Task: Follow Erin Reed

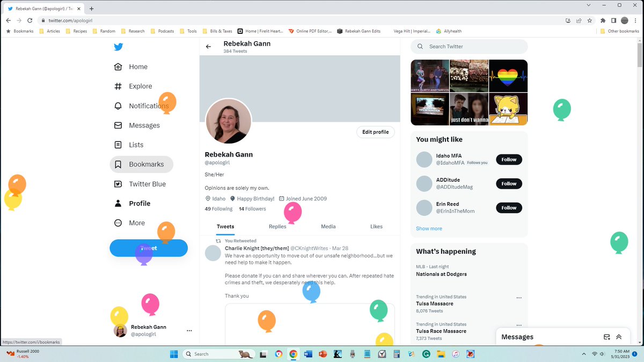Action: [x=509, y=208]
